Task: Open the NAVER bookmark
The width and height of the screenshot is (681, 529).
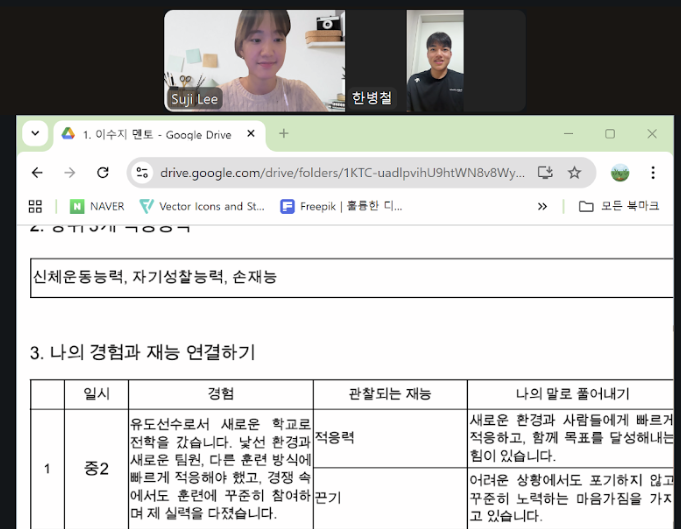Action: tap(97, 206)
